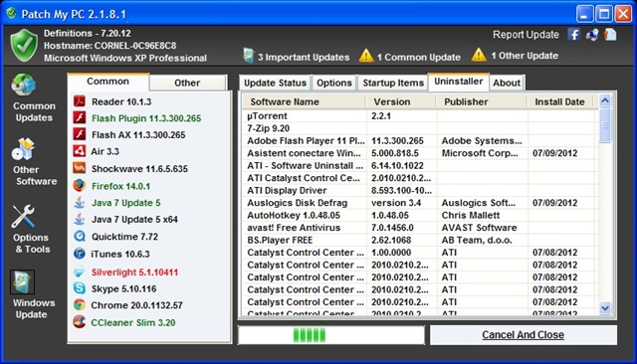The image size is (637, 364).
Task: Open the Startup Items tab
Action: tap(393, 83)
